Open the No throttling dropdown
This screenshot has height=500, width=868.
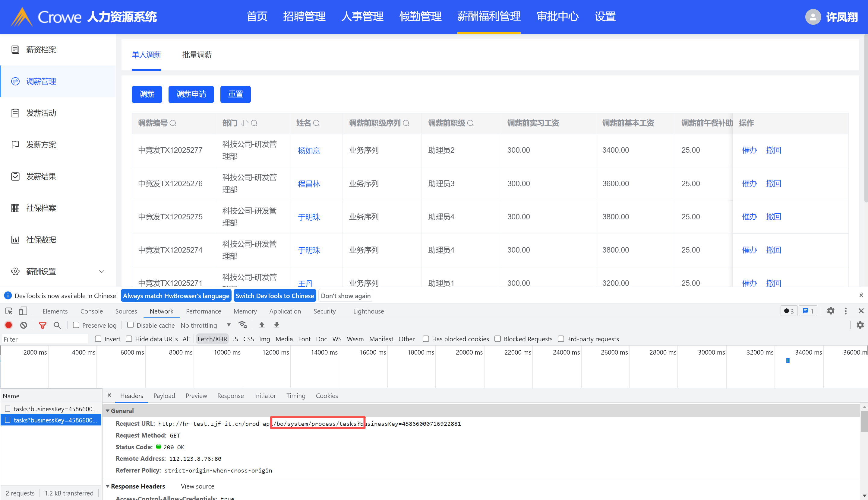point(205,325)
